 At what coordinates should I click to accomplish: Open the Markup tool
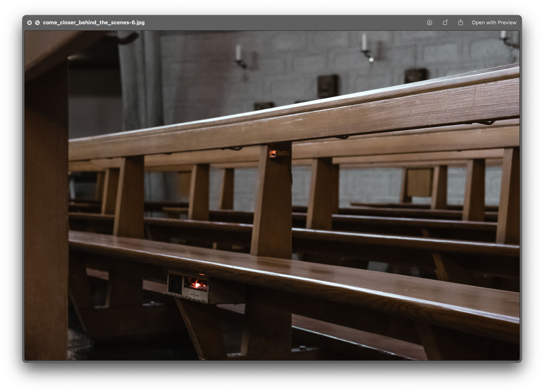click(429, 22)
